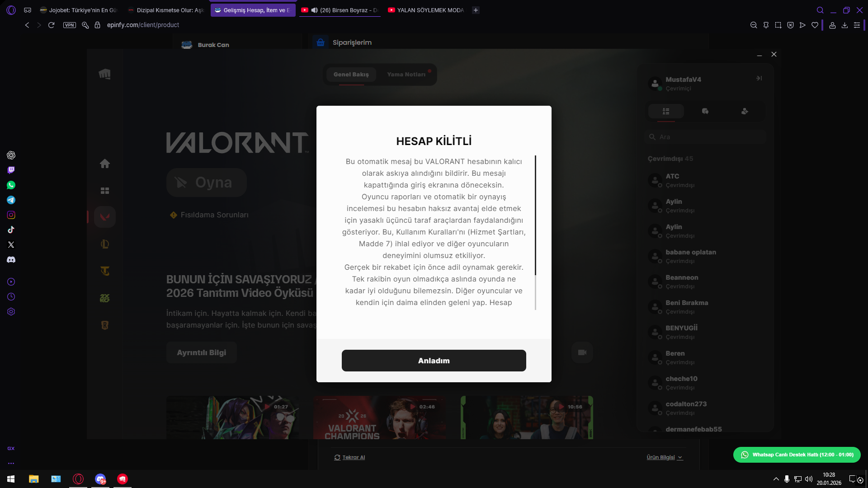Viewport: 868px width, 488px height.
Task: Play the Valorant Champions 02:46 video
Action: (x=380, y=418)
